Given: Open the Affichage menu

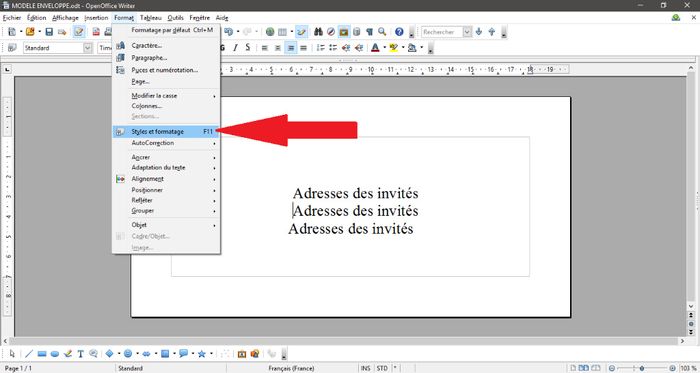Looking at the screenshot, I should pos(65,18).
